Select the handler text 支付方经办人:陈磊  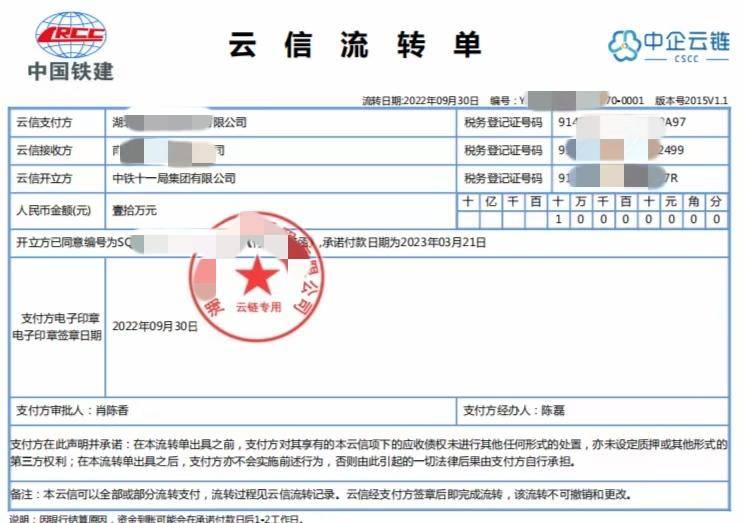[514, 410]
